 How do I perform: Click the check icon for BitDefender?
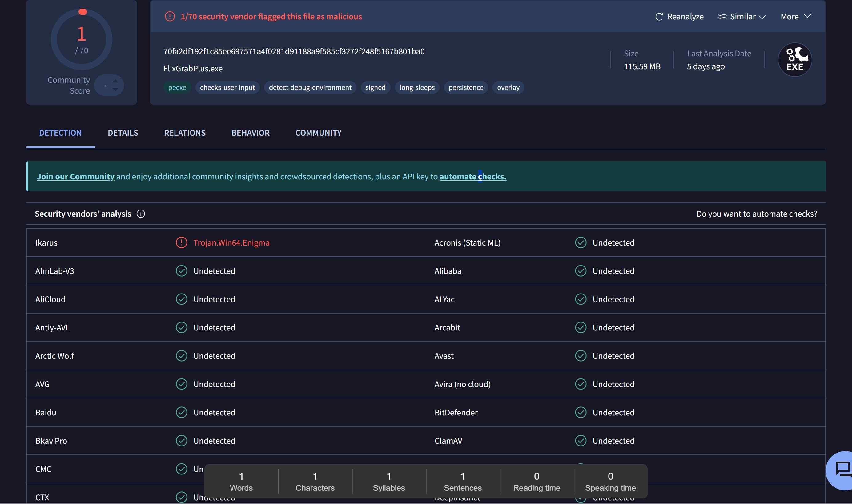[581, 412]
